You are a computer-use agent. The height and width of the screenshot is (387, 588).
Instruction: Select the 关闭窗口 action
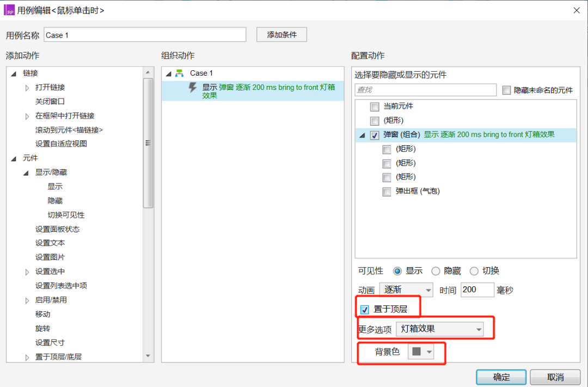(x=50, y=101)
